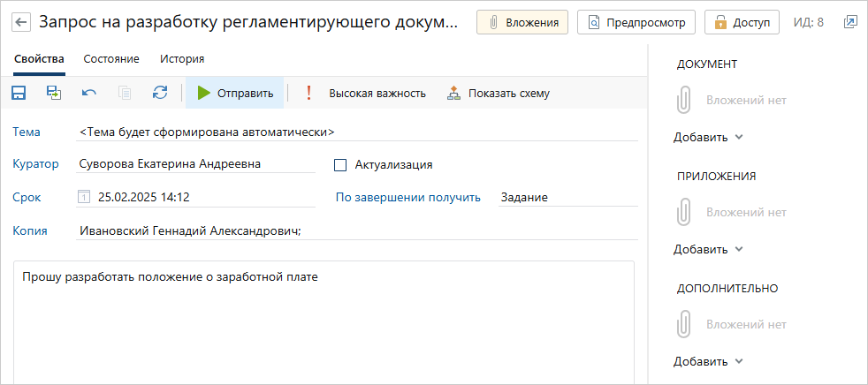
Task: Expand Добавить dropdown under ДОКУМЕНТ
Action: click(x=707, y=138)
